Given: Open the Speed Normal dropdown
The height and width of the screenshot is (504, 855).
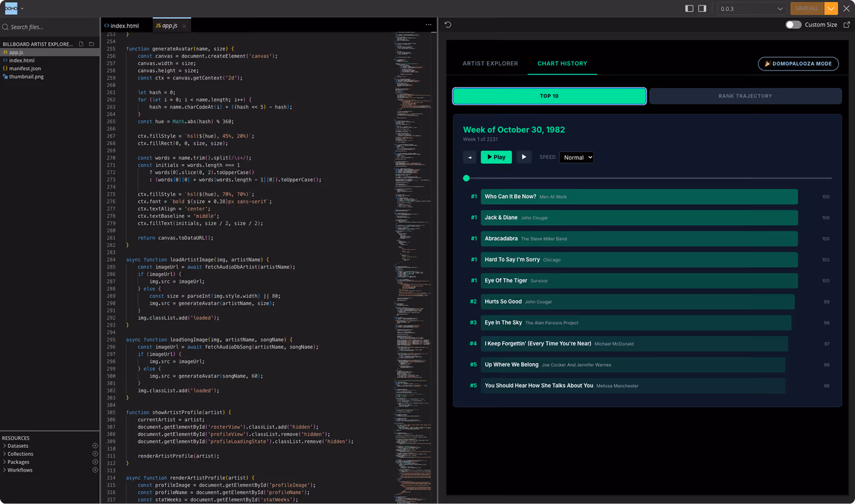Looking at the screenshot, I should 576,157.
